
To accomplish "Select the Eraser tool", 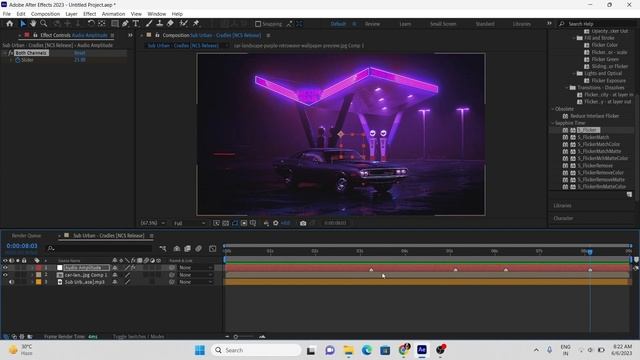I will pyautogui.click(x=170, y=24).
